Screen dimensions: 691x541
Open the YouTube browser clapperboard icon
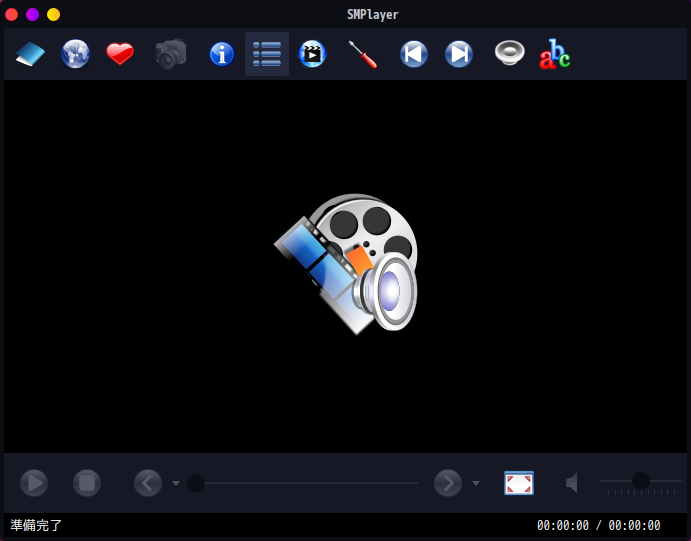tap(312, 54)
